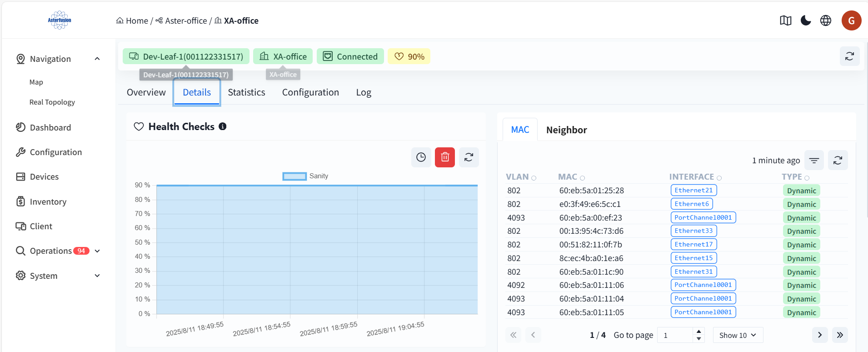Collapse the Navigation menu chevron
Screen dimensions: 868x352
pos(97,59)
